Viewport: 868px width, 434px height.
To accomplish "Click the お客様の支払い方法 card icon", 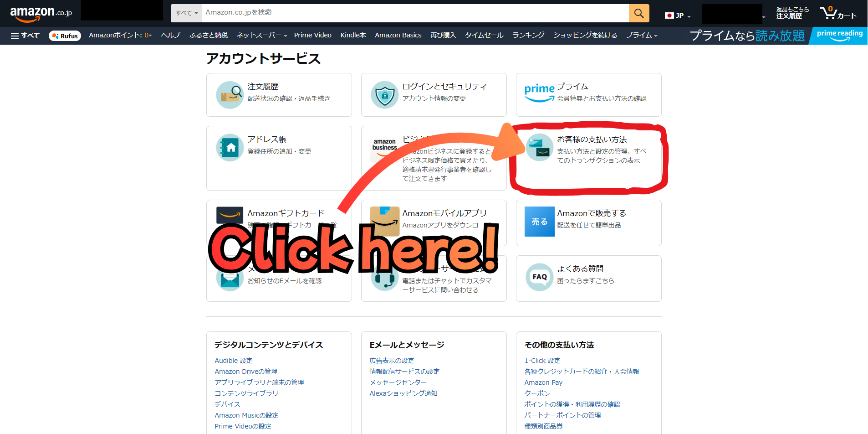I will [540, 147].
